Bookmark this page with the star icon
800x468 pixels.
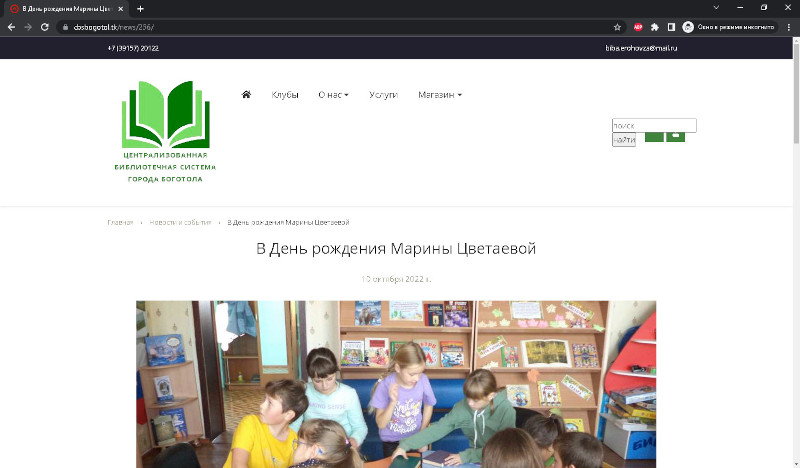point(617,27)
